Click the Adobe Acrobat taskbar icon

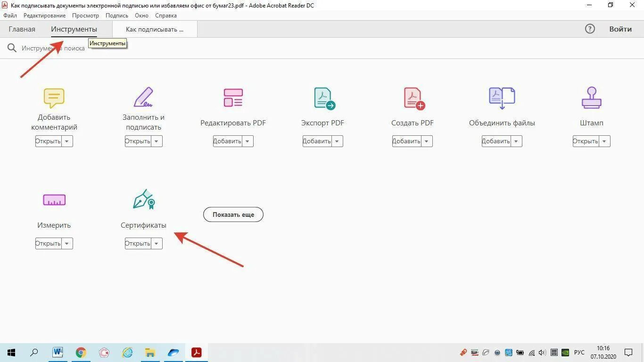tap(196, 352)
